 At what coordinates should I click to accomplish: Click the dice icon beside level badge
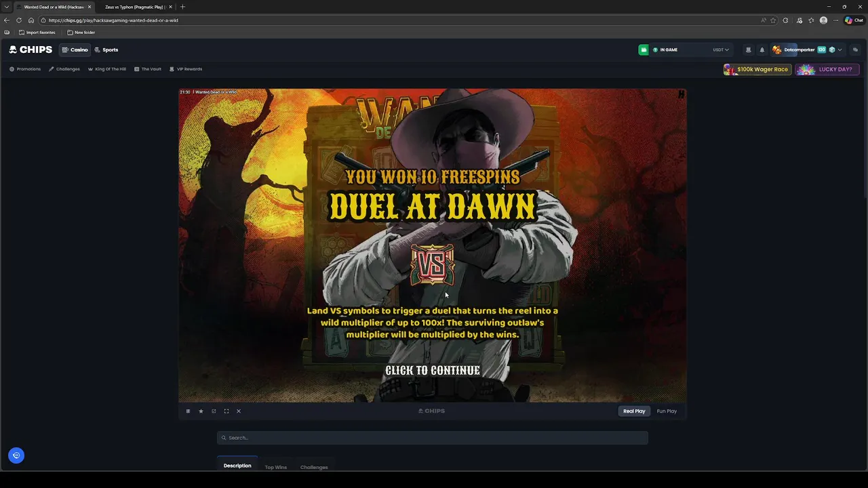[832, 49]
